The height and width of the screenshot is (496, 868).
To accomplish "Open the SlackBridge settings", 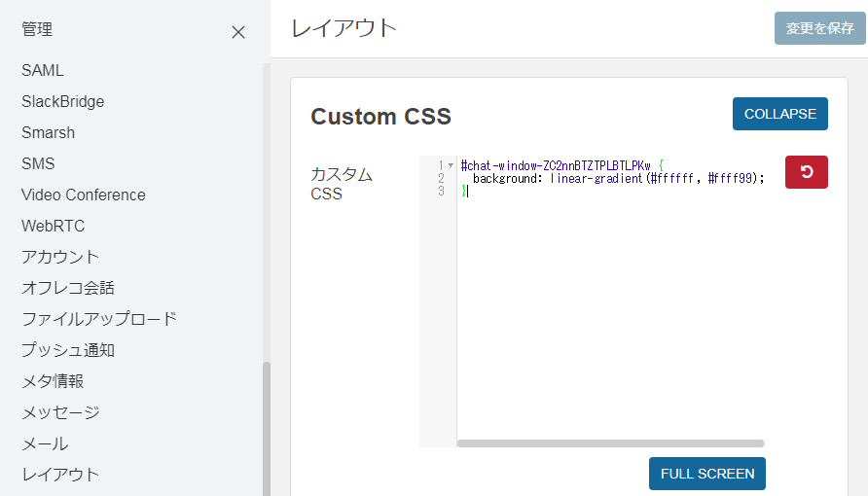I will 62,102.
